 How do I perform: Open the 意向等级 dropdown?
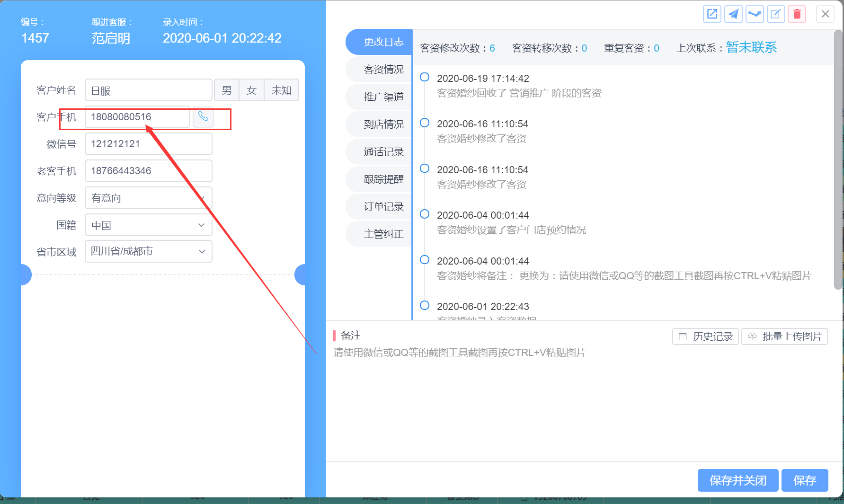click(x=148, y=198)
